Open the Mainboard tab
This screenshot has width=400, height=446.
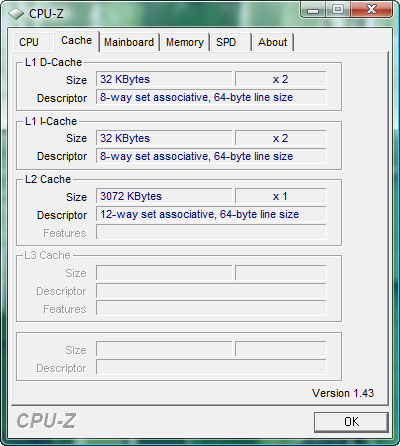(129, 42)
